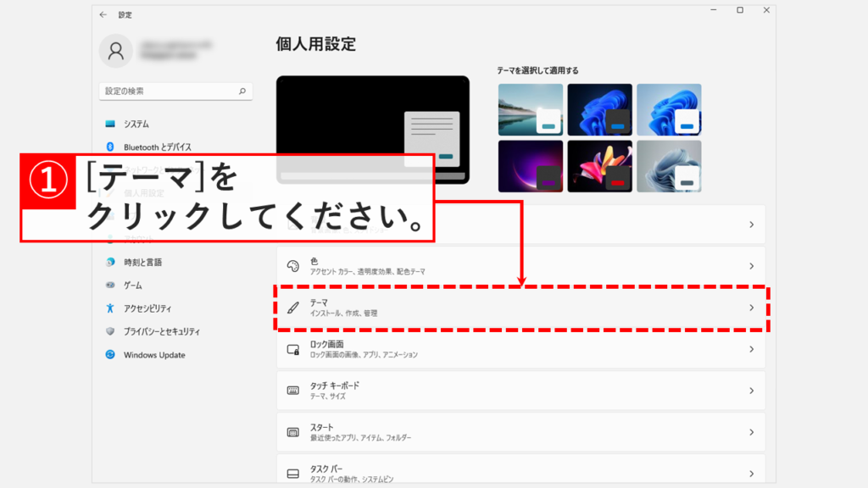Viewport: 868px width, 488px height.
Task: Click the Bluetooth icon in the sidebar
Action: (110, 147)
